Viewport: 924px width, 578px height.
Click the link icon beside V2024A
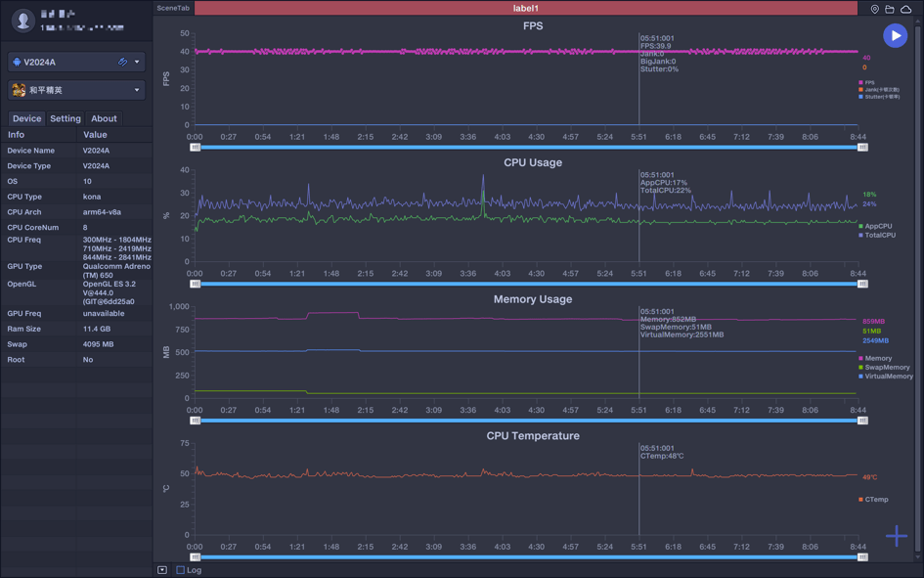point(122,62)
